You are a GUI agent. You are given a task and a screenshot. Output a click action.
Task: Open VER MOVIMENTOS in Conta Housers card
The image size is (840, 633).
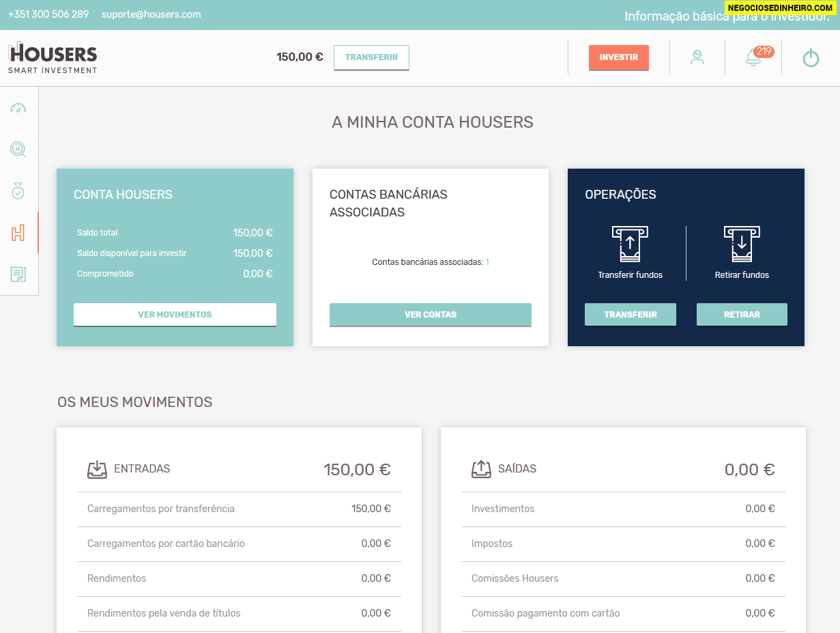point(175,315)
